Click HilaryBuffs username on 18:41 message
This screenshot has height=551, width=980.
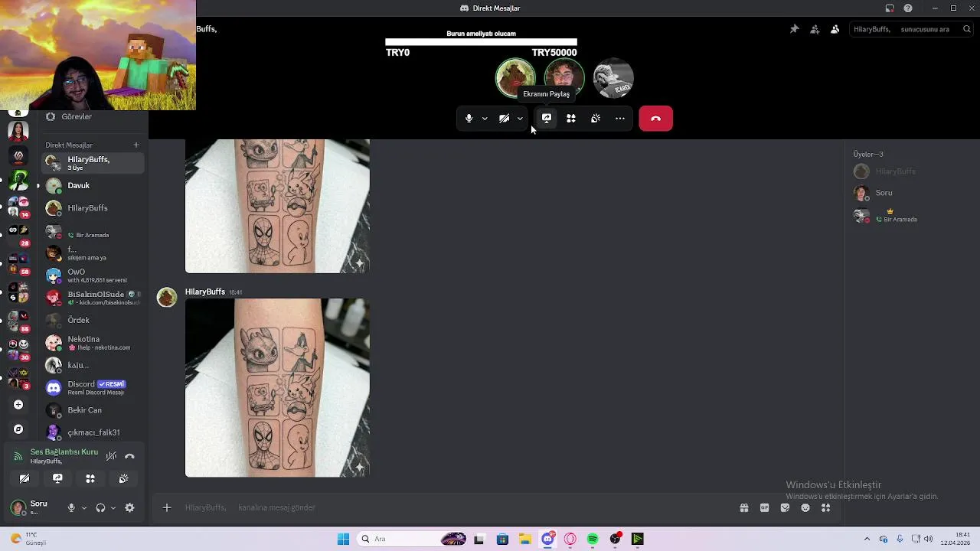pos(204,292)
